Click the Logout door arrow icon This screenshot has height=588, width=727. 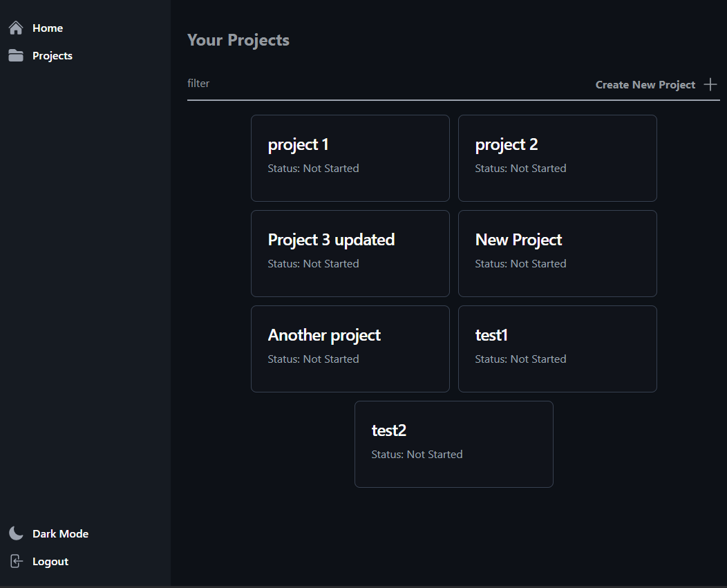pos(16,561)
